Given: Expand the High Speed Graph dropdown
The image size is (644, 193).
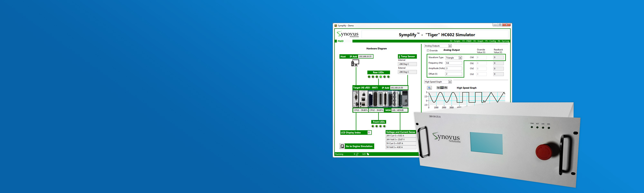Looking at the screenshot, I should coord(450,82).
